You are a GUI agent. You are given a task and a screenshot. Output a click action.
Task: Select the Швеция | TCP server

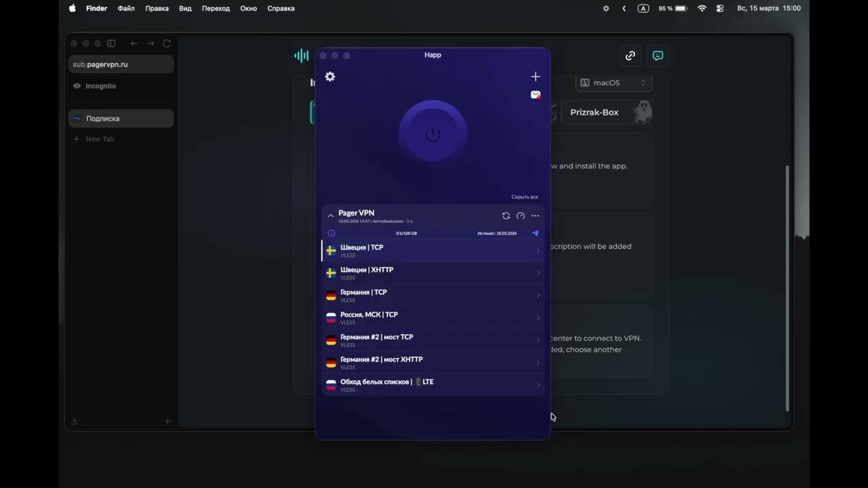pos(433,251)
